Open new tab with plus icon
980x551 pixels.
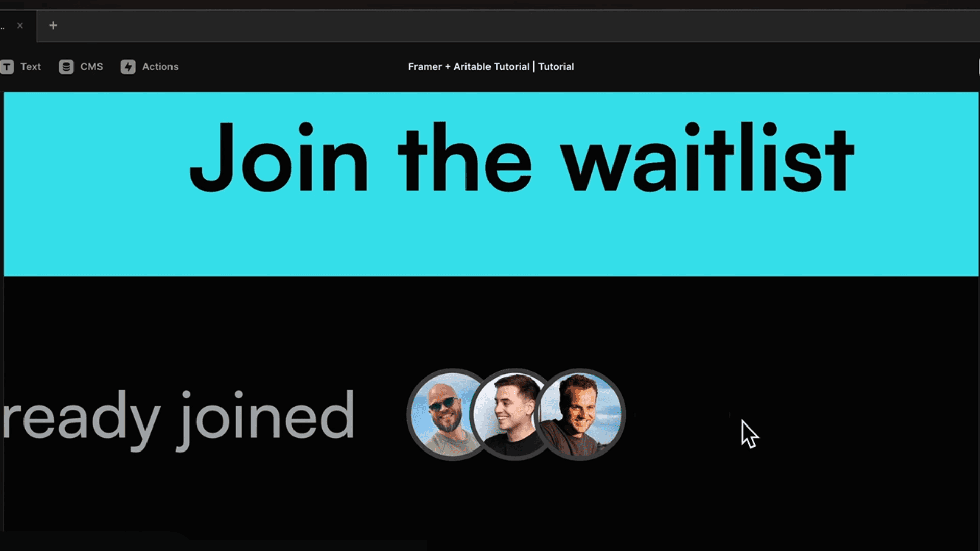(53, 25)
